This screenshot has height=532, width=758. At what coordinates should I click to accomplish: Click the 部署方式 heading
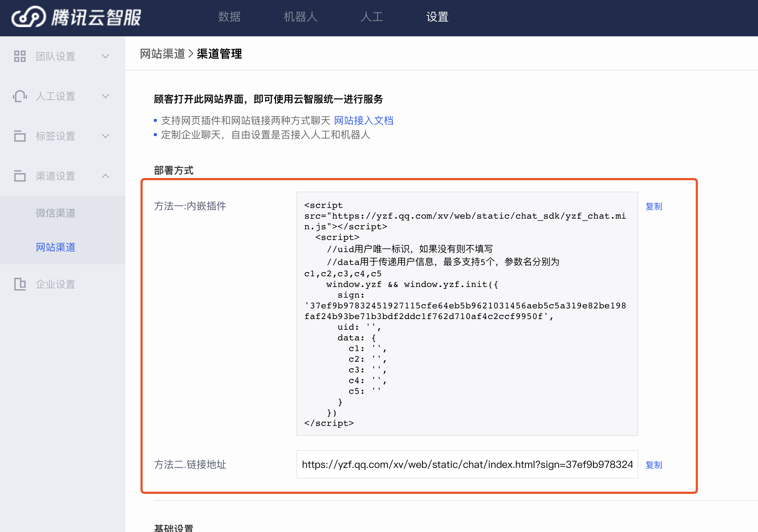pos(174,170)
